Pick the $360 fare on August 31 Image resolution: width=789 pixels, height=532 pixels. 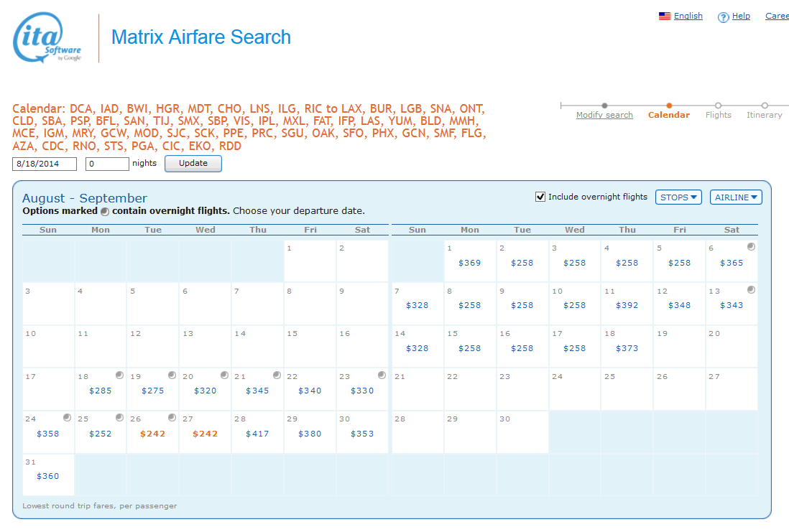pyautogui.click(x=48, y=476)
